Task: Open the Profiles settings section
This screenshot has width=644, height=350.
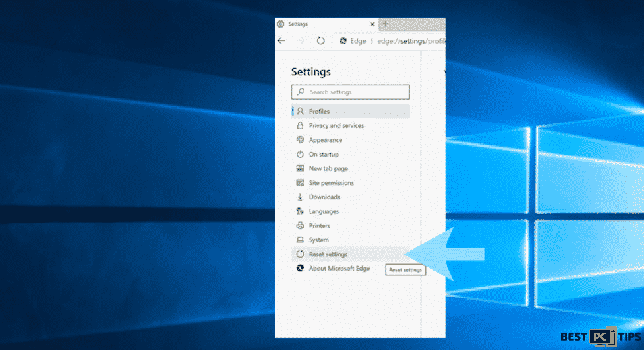Action: pyautogui.click(x=350, y=112)
